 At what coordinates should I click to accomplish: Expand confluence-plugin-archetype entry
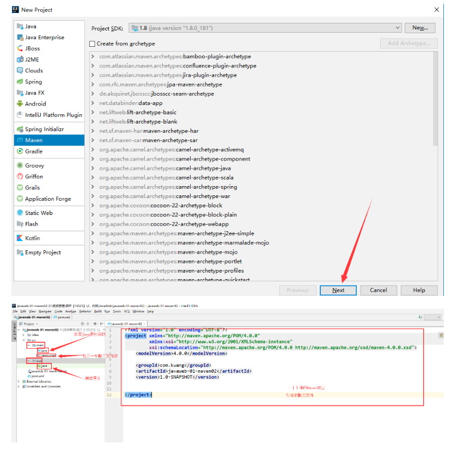point(93,66)
